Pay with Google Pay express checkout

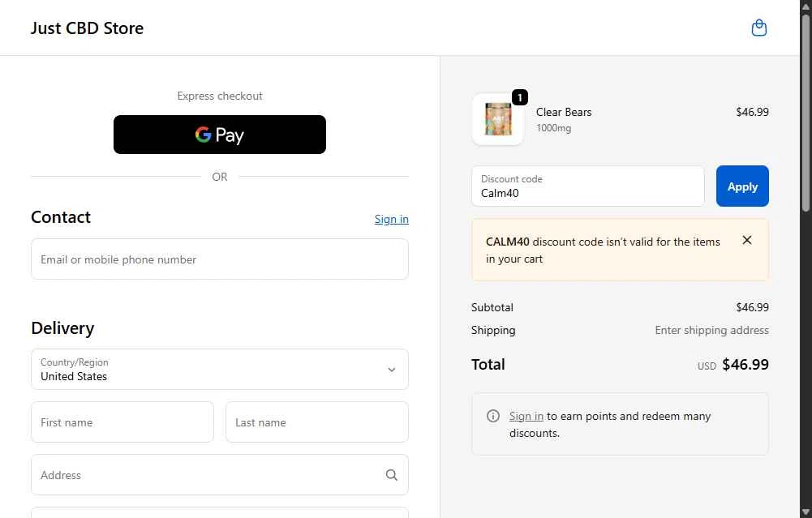220,135
